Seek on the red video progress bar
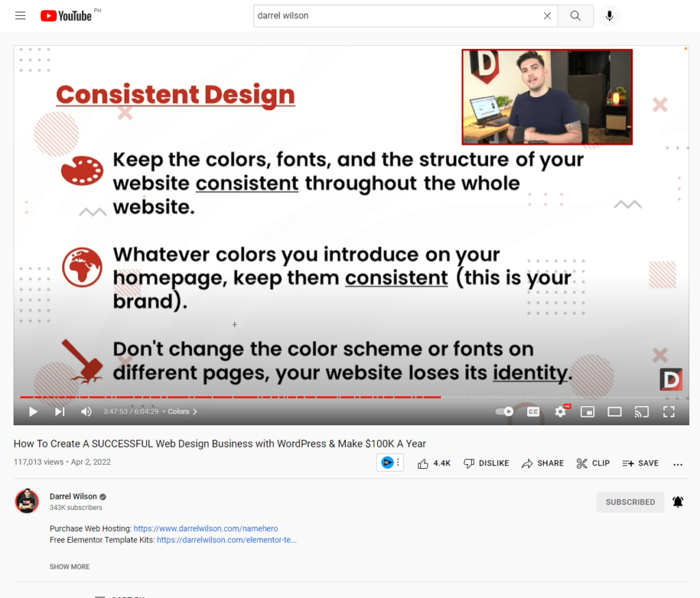The width and height of the screenshot is (700, 598). coord(273,397)
